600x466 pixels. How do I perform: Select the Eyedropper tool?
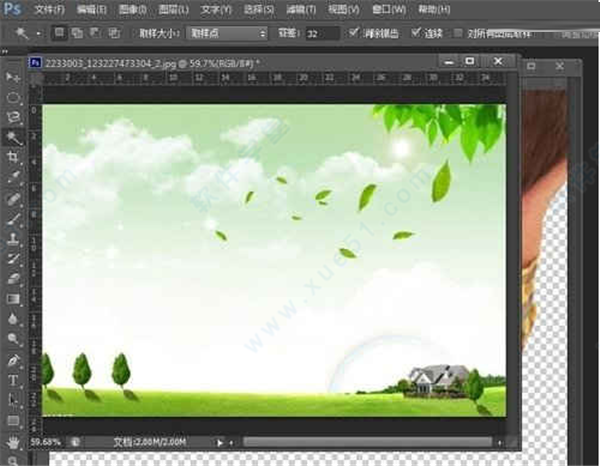(13, 177)
